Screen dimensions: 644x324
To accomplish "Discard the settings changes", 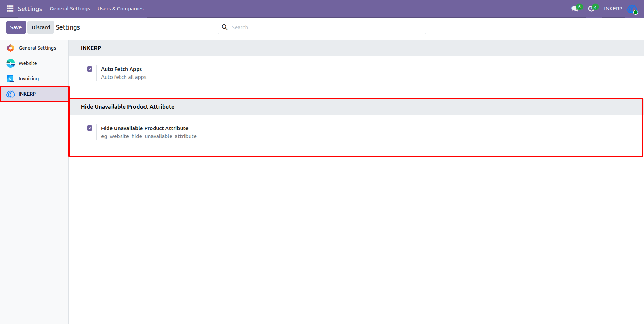I will click(x=41, y=27).
